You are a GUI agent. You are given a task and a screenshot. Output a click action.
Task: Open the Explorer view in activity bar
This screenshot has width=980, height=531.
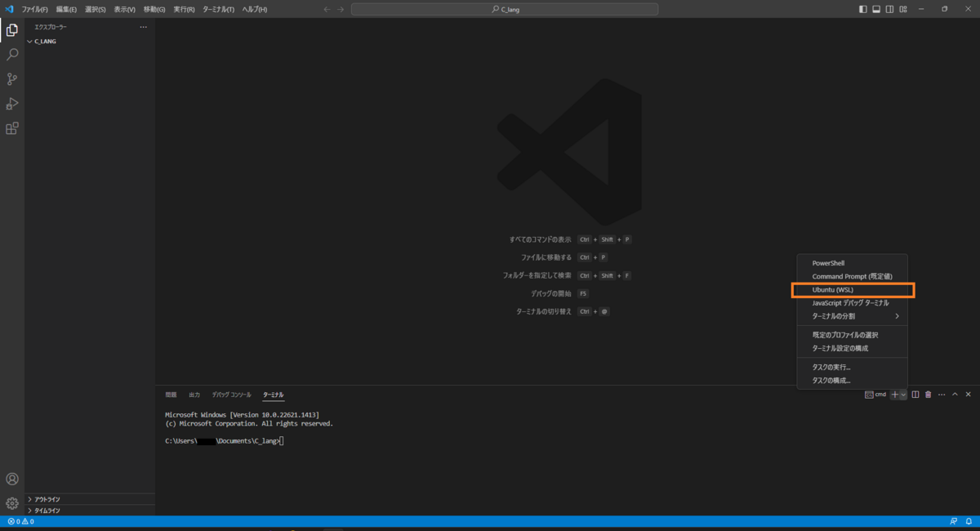(x=12, y=30)
